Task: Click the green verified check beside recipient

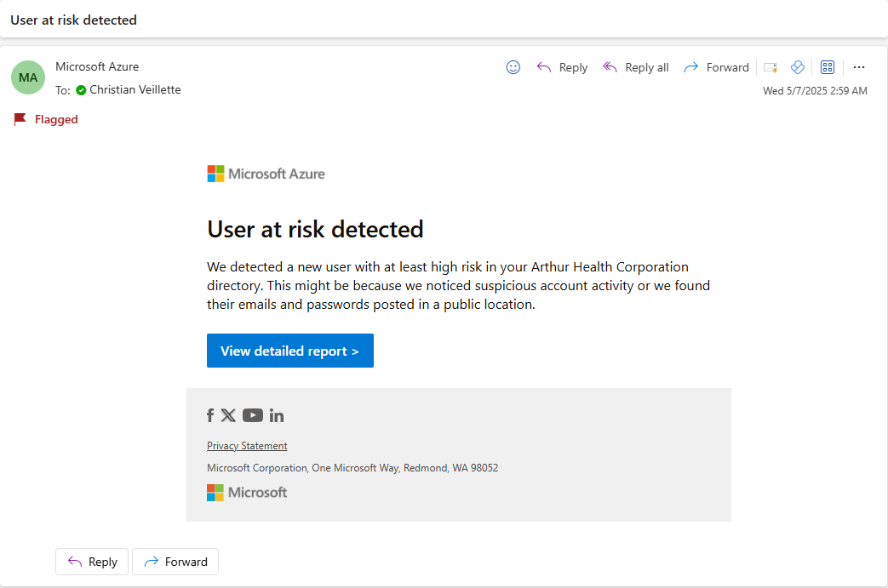Action: (81, 90)
